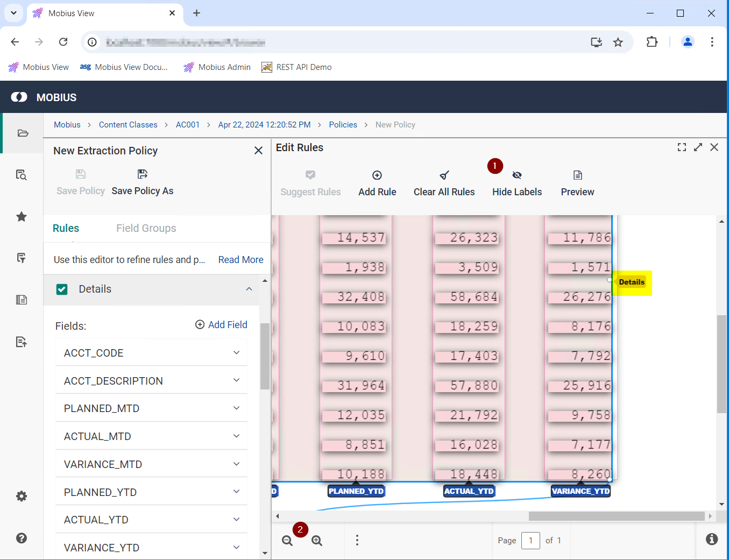Click the info icon at bottom right
The image size is (729, 560).
click(711, 539)
